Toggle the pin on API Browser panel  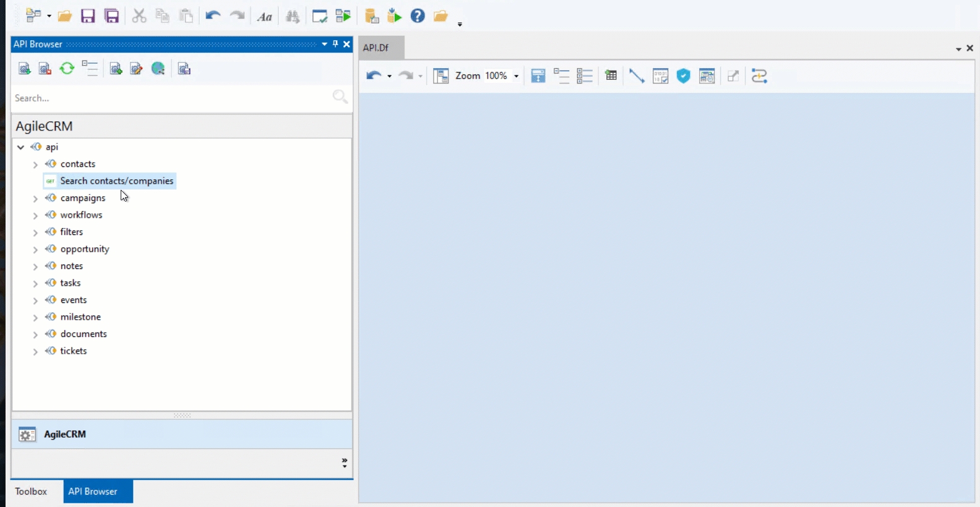[x=335, y=44]
